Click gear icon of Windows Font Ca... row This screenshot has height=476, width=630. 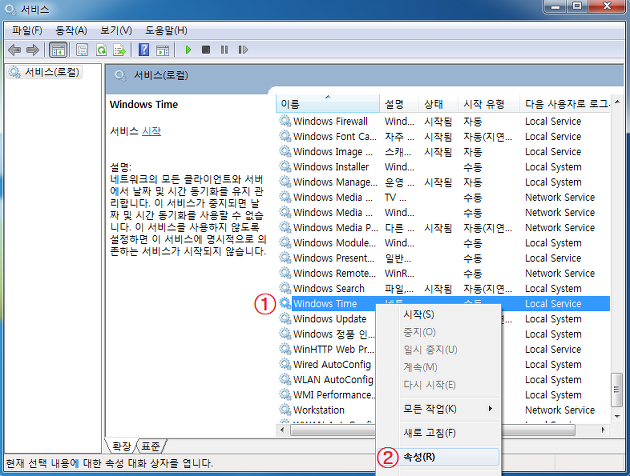coord(285,136)
